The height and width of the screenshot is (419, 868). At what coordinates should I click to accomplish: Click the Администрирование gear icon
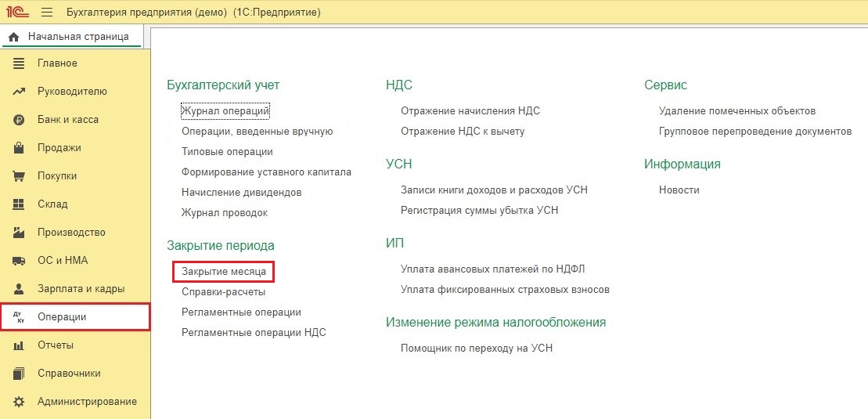[x=19, y=402]
